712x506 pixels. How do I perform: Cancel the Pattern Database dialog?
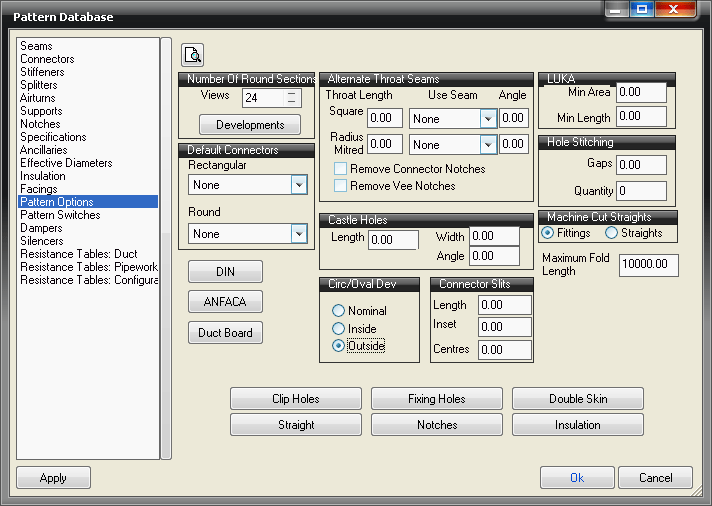click(655, 477)
